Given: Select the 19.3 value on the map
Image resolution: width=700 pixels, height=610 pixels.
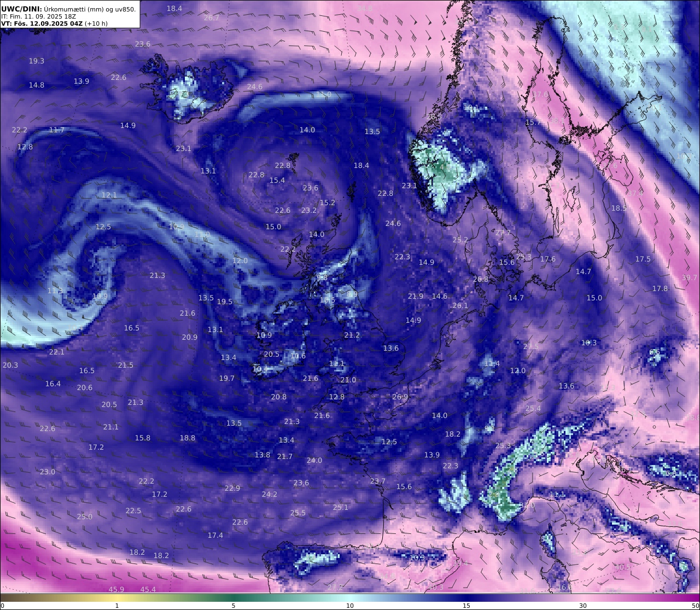Looking at the screenshot, I should 37,61.
